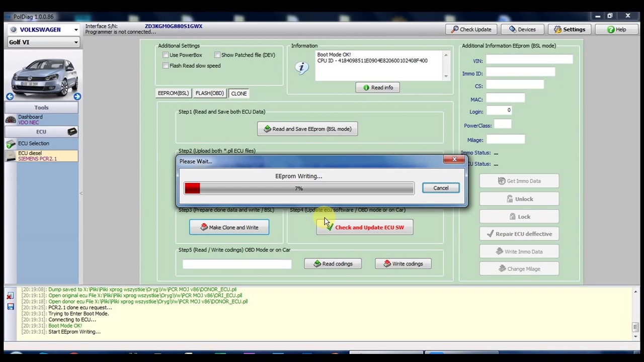The height and width of the screenshot is (362, 644).
Task: Focus the Immo ID input field
Action: click(520, 72)
